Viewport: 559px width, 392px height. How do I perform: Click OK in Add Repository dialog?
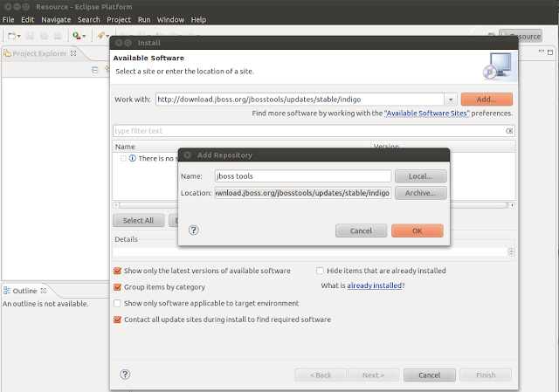418,230
